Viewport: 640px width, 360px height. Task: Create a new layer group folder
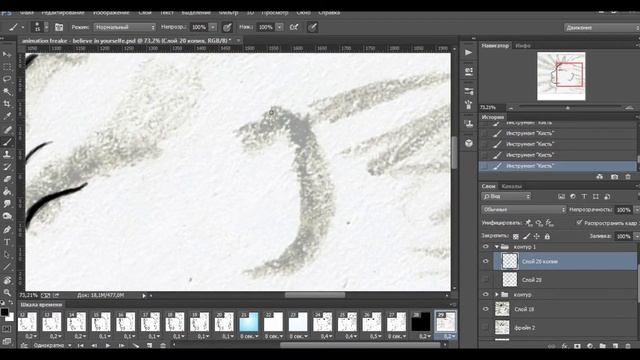point(602,346)
